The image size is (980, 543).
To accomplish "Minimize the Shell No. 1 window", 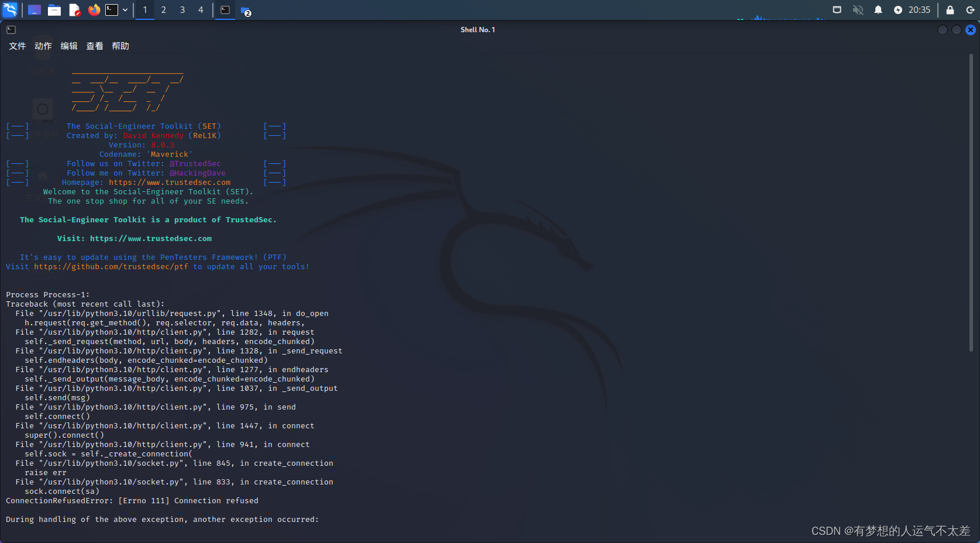I will 943,30.
